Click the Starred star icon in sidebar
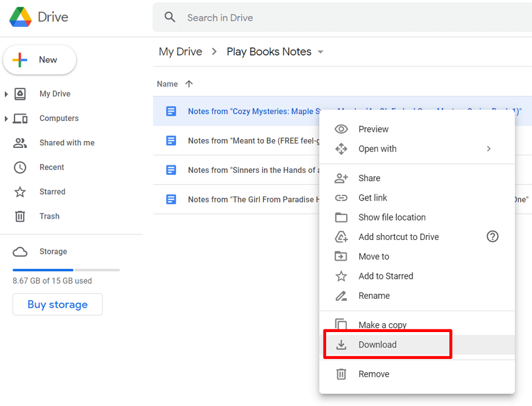Screen dimensions: 532x406 pos(20,192)
